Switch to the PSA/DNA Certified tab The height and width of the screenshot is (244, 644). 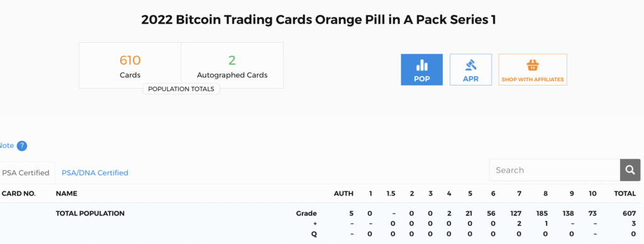[95, 173]
